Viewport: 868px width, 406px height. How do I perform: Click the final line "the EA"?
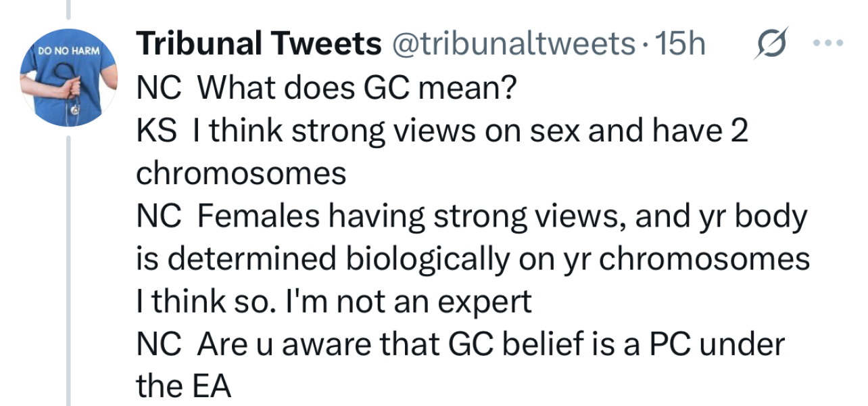pos(184,387)
